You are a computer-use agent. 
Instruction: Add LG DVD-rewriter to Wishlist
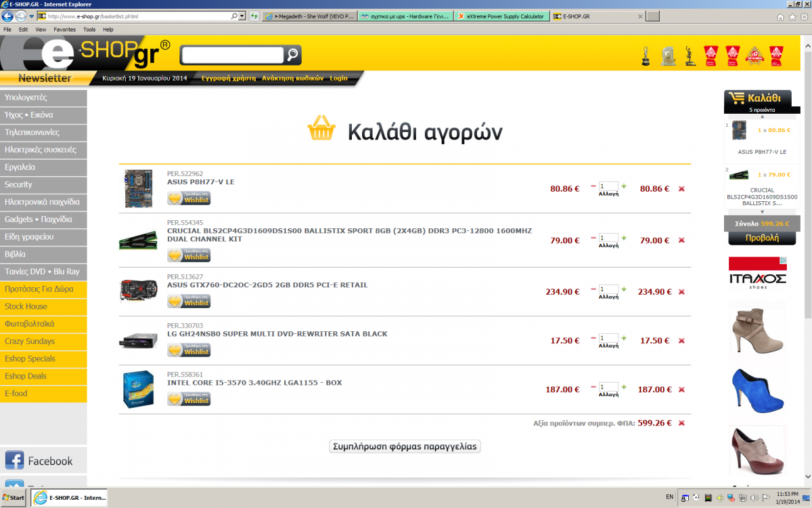[x=189, y=350]
